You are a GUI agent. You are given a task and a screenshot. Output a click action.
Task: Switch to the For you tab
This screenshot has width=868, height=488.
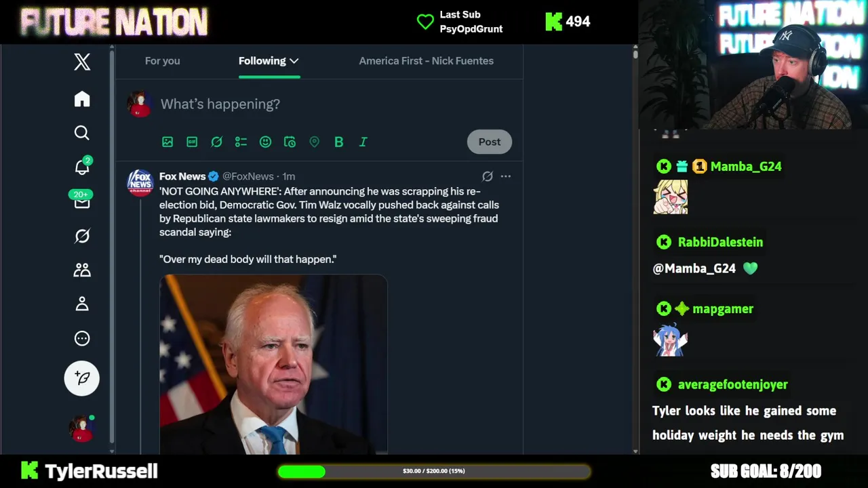(x=162, y=61)
